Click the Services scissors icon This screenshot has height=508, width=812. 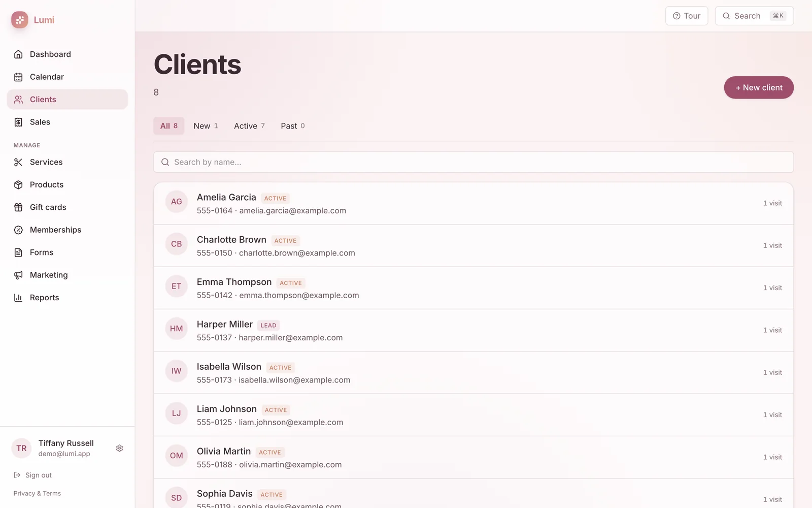click(18, 162)
